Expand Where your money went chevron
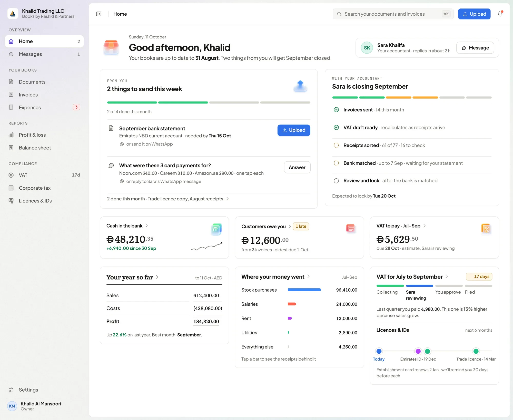This screenshot has width=513, height=420. pyautogui.click(x=309, y=276)
